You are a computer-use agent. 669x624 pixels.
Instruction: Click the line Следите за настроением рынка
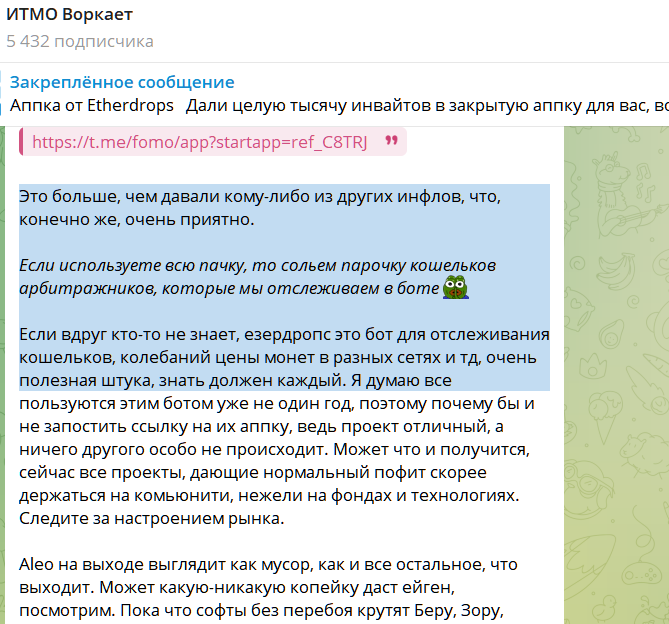pos(151,519)
